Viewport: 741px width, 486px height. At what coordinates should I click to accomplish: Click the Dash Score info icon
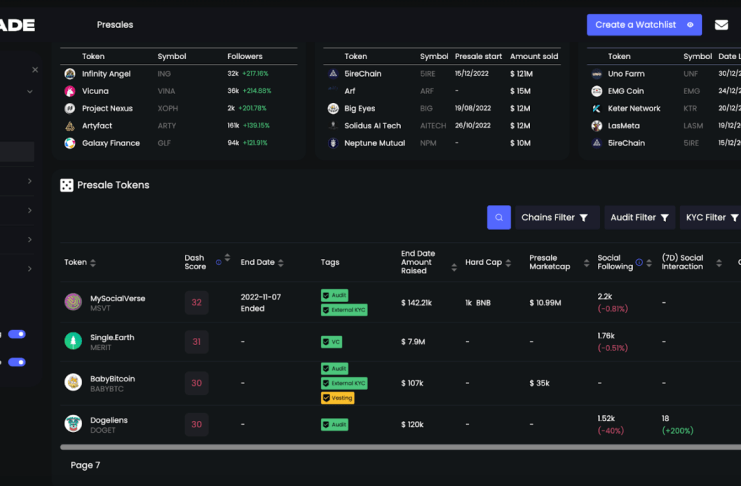pos(219,262)
